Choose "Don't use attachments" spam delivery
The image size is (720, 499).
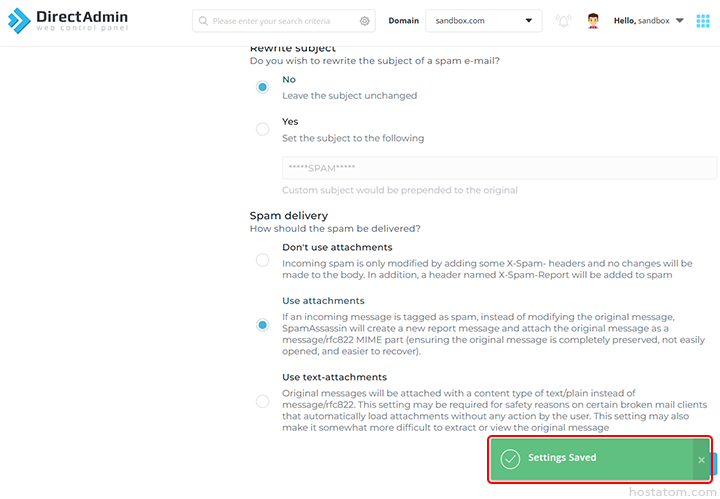262,260
